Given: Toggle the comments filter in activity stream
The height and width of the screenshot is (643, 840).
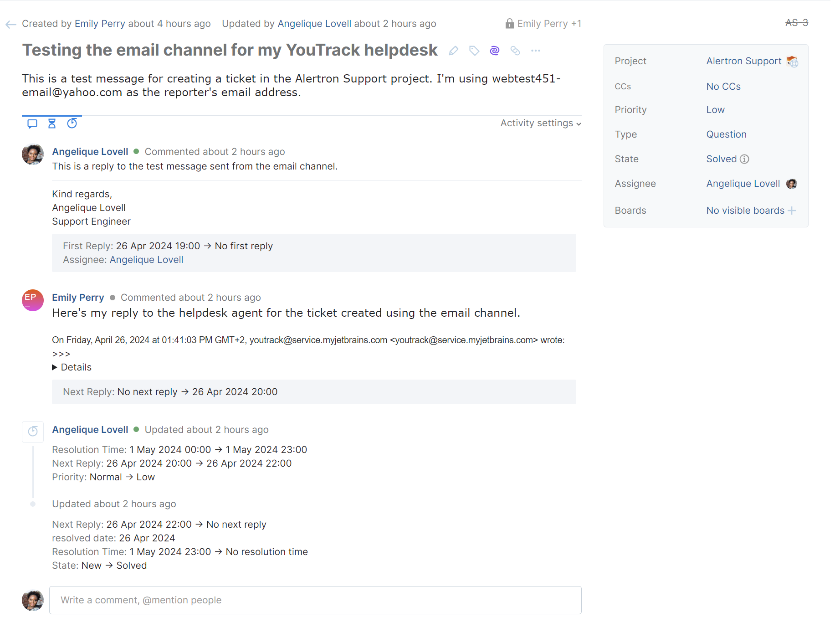Looking at the screenshot, I should [x=31, y=123].
